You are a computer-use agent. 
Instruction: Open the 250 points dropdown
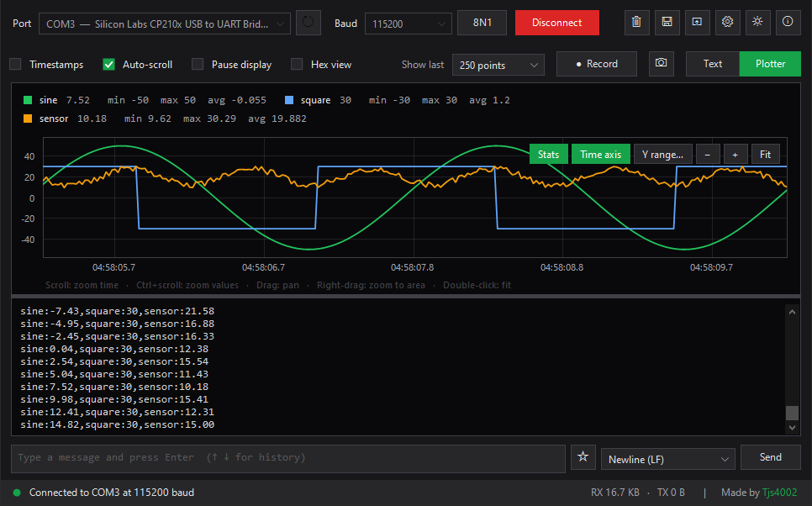pyautogui.click(x=498, y=66)
